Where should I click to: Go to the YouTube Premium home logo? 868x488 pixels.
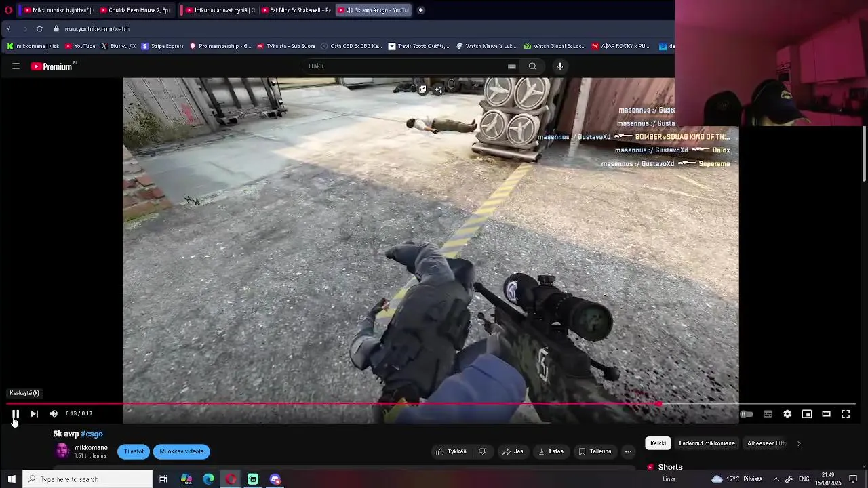[x=53, y=66]
